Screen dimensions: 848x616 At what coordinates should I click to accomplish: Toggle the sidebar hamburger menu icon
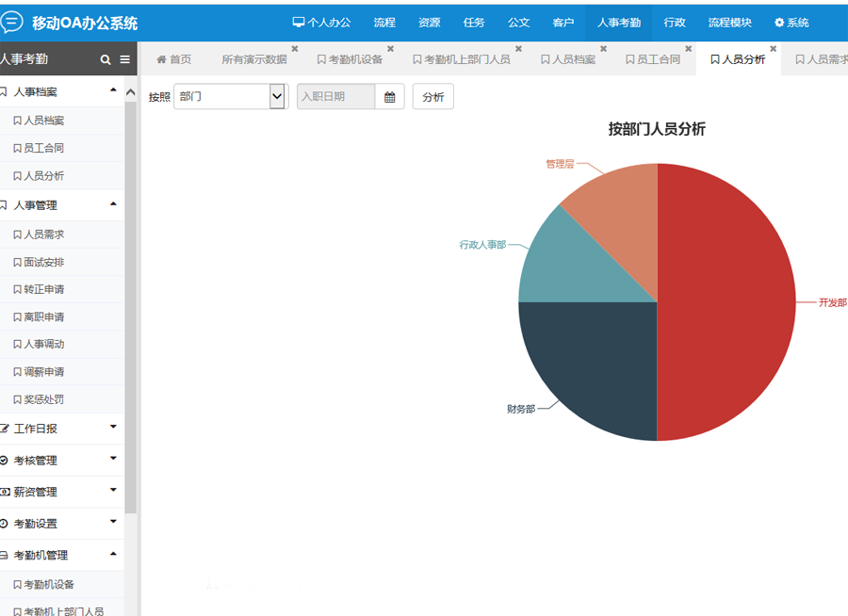[124, 60]
